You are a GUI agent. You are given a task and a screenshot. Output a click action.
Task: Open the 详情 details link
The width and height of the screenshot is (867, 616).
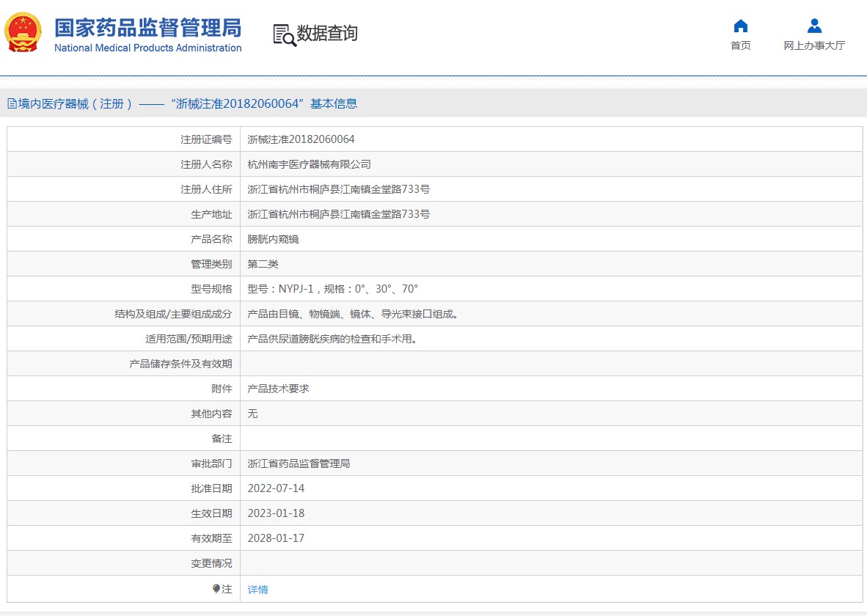[257, 590]
